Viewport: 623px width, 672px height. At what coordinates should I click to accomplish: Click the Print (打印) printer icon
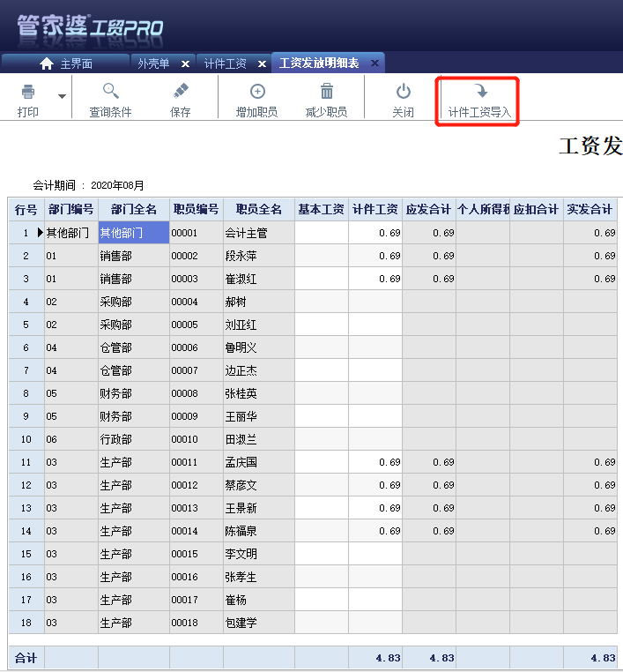tap(27, 91)
